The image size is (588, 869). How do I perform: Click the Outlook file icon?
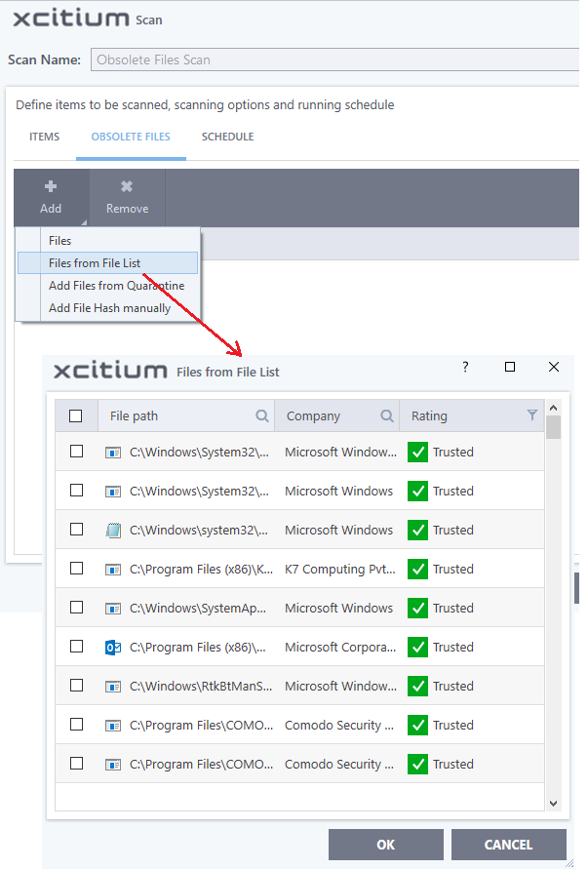tap(113, 647)
